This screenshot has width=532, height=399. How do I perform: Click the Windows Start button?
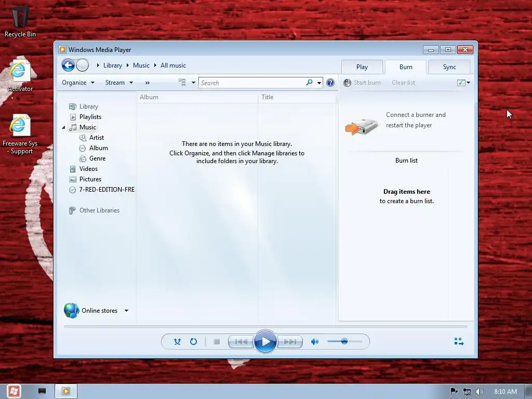(x=14, y=391)
